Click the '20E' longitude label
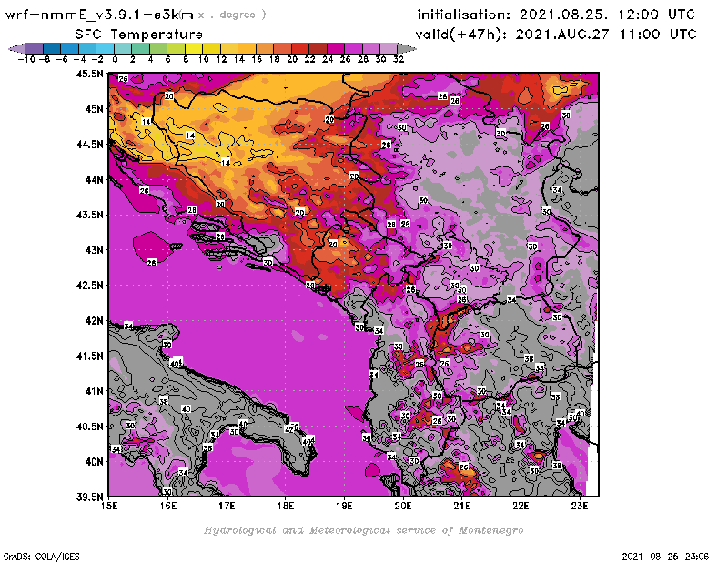The image size is (728, 562). tap(403, 506)
